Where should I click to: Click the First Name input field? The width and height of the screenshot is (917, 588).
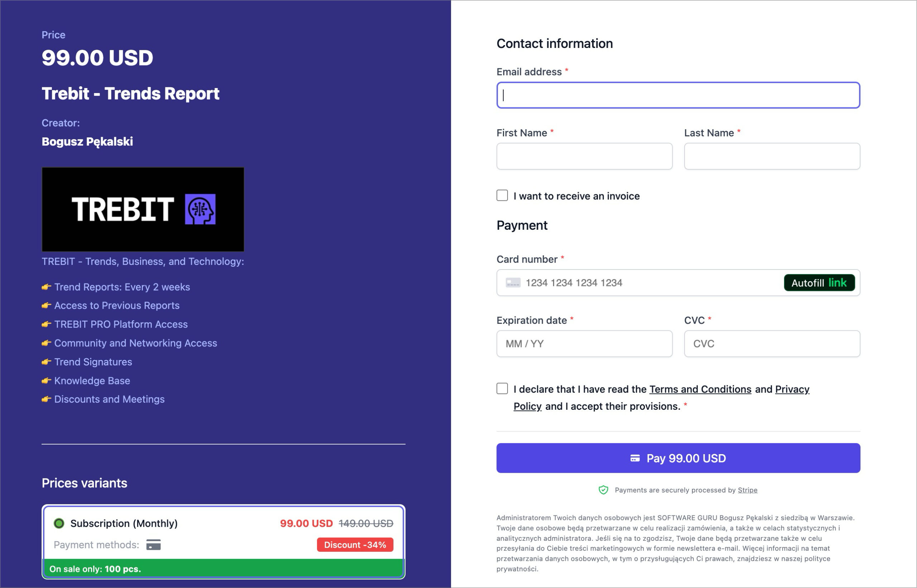click(x=584, y=156)
